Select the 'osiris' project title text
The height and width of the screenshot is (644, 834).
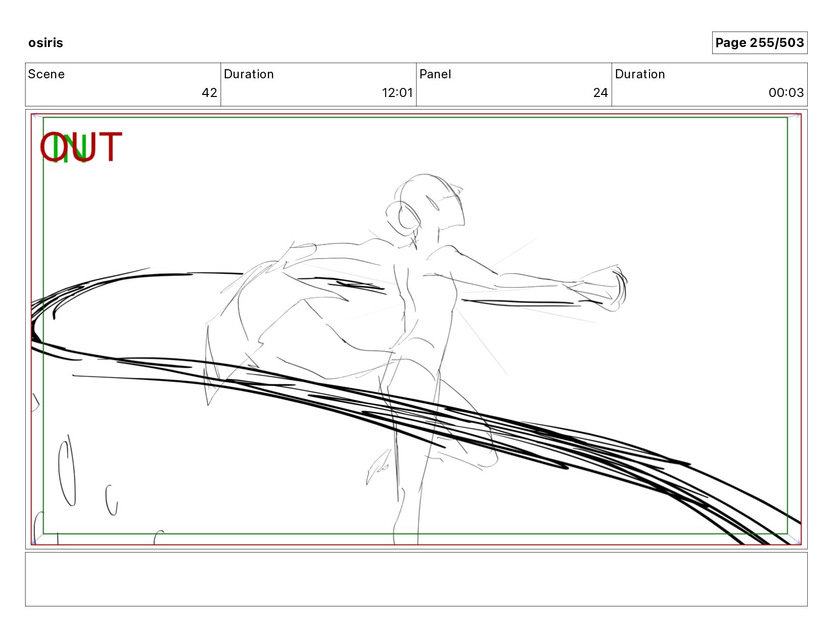coord(45,43)
